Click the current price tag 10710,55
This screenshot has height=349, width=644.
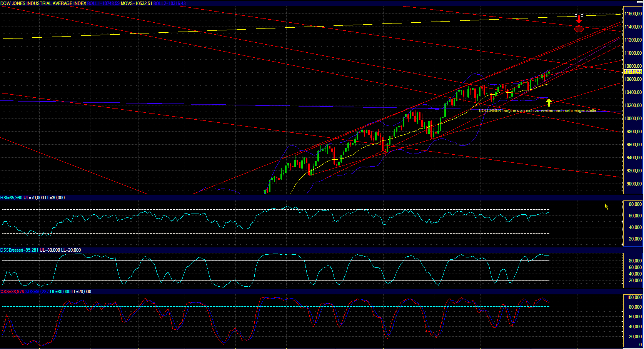pos(633,72)
